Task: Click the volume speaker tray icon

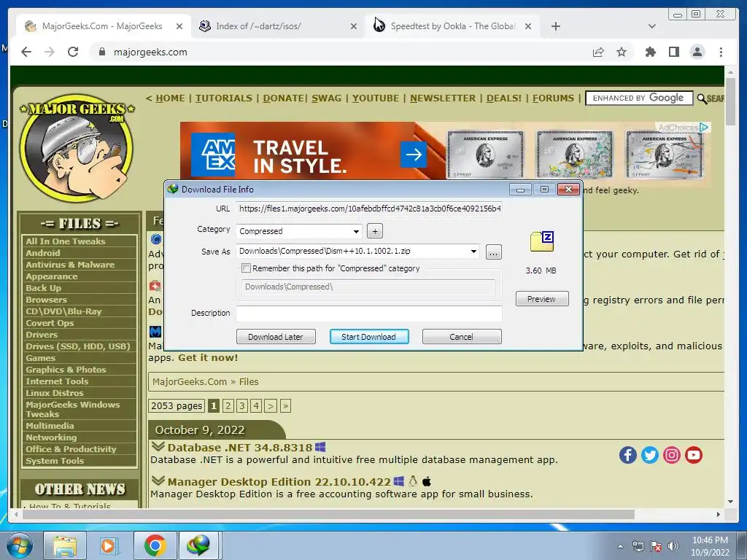Action: point(673,546)
